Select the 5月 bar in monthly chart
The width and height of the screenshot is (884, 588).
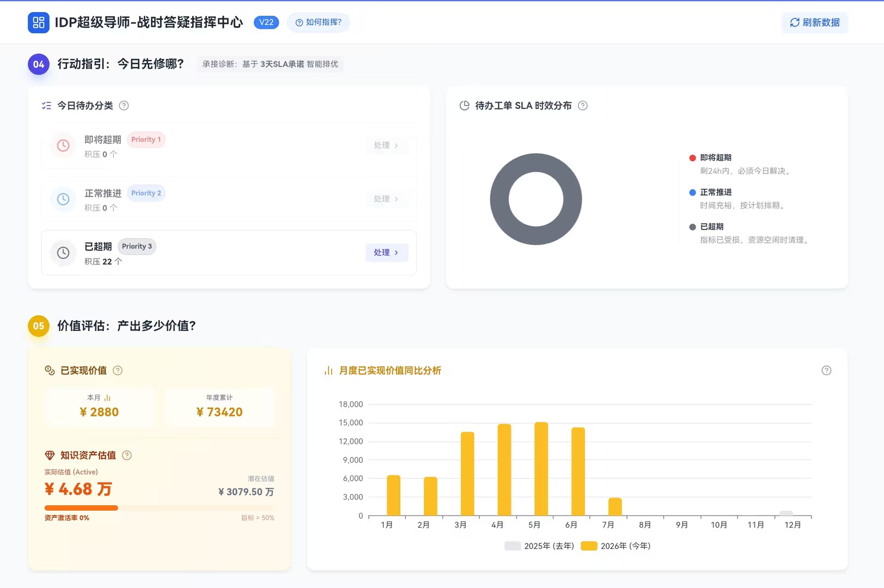(541, 469)
